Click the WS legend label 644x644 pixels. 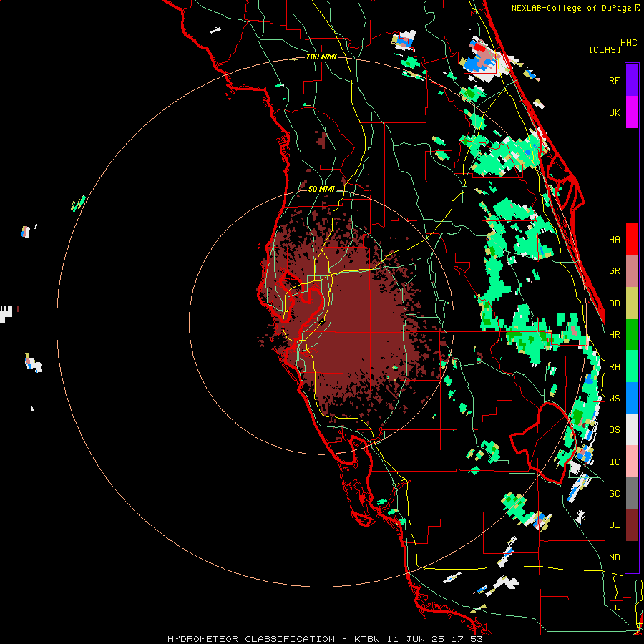[x=614, y=398]
